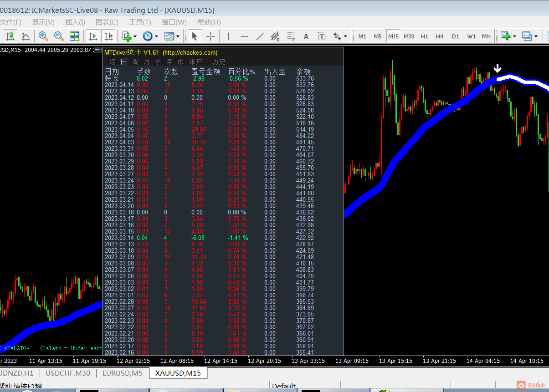Switch to W1 timeframe

tap(471, 36)
